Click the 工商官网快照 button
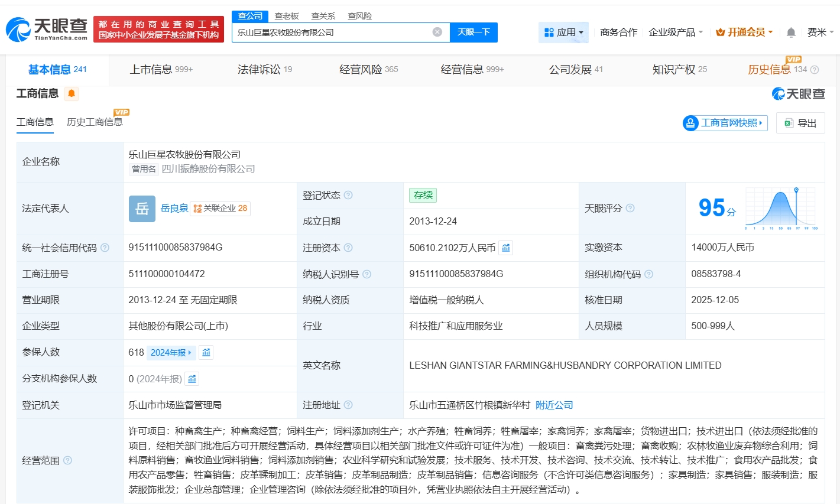Viewport: 840px width, 504px height. coord(724,123)
